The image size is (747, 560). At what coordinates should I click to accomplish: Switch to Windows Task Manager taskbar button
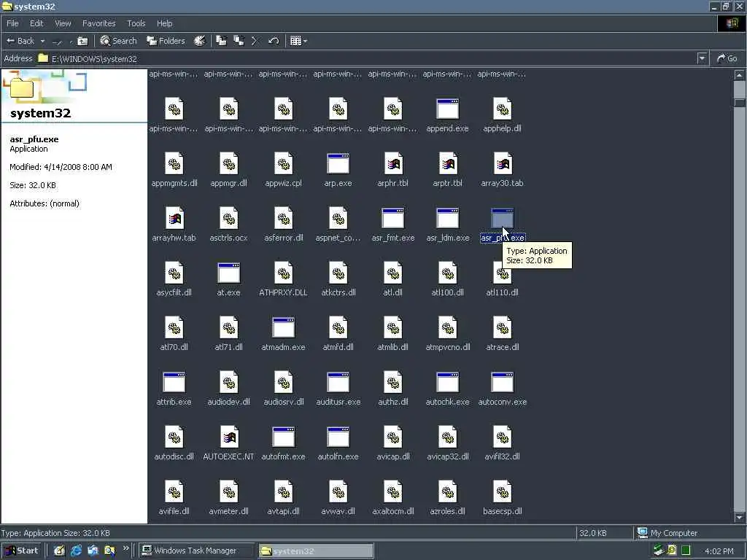tap(197, 551)
